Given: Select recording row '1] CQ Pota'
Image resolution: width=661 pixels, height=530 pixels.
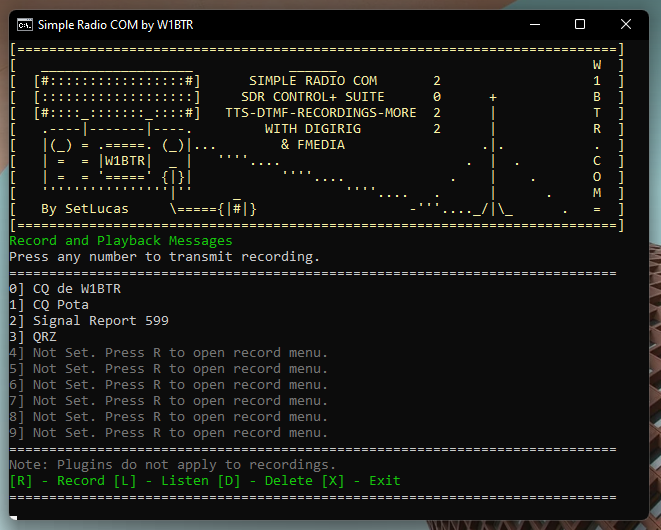Looking at the screenshot, I should tap(49, 305).
